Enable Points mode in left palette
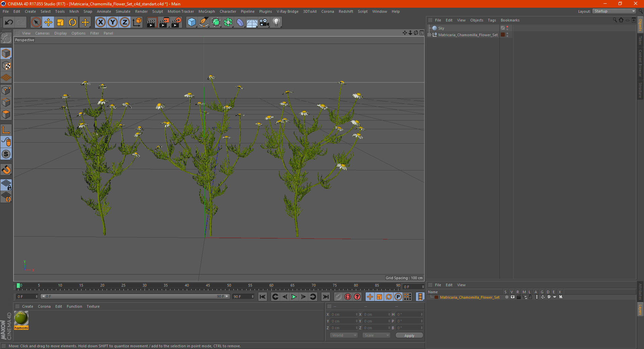This screenshot has width=644, height=349. pos(6,90)
